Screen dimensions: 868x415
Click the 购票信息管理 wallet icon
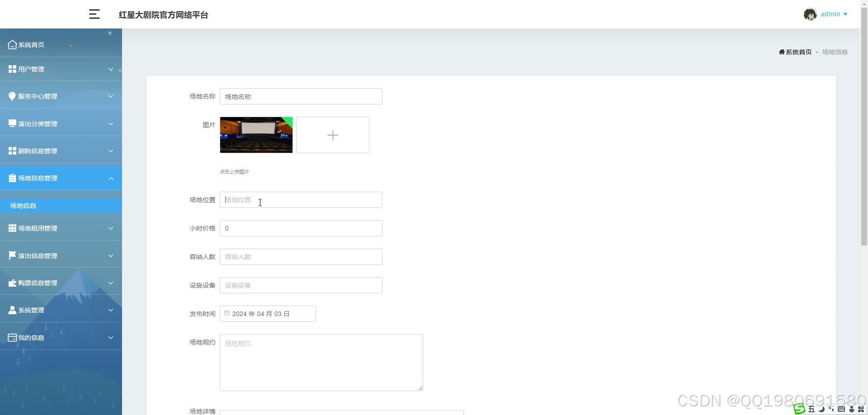tap(12, 283)
